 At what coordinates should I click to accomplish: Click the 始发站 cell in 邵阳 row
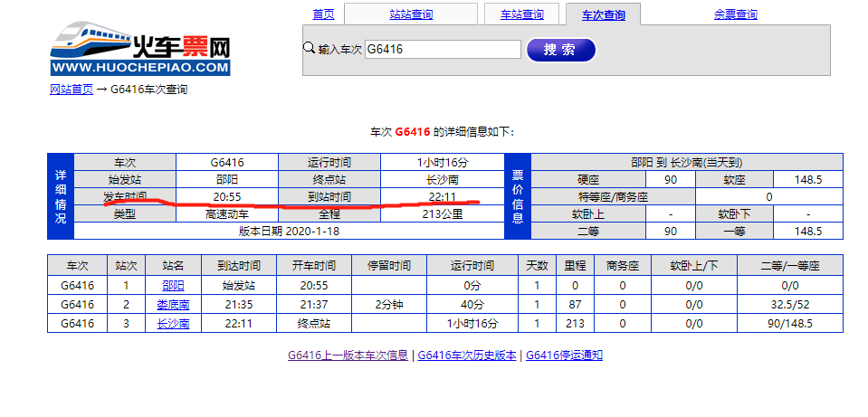239,286
